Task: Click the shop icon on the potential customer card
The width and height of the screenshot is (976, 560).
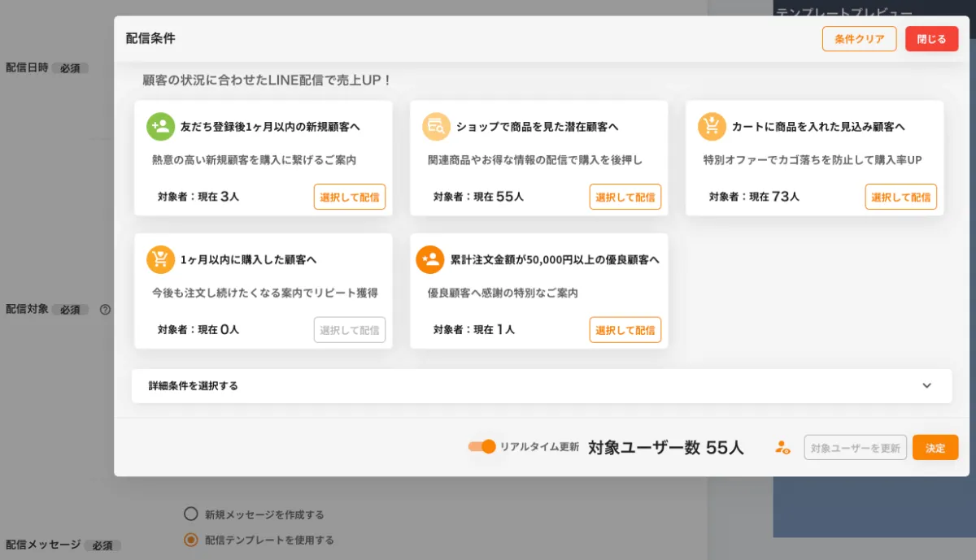Action: click(437, 126)
